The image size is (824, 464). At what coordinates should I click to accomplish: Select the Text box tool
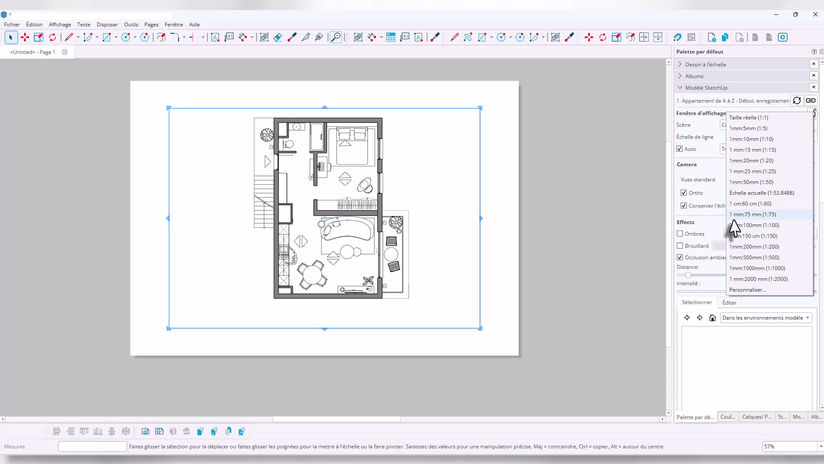(215, 37)
